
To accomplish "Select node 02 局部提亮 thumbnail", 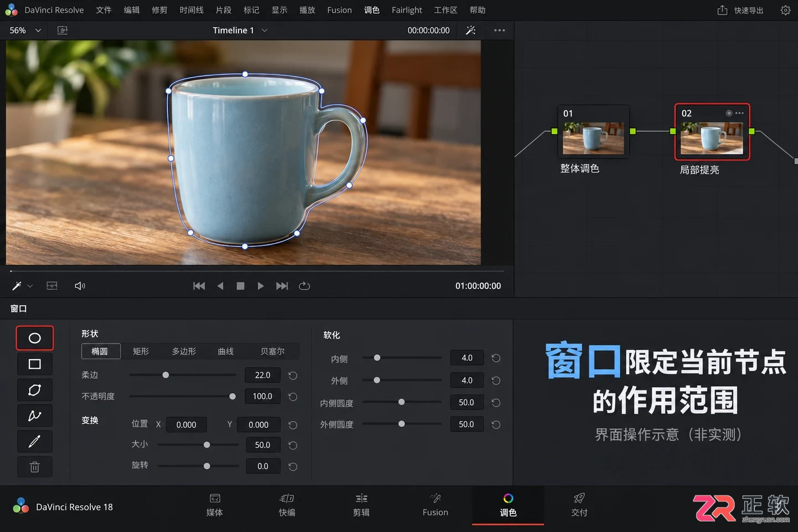I will (712, 138).
